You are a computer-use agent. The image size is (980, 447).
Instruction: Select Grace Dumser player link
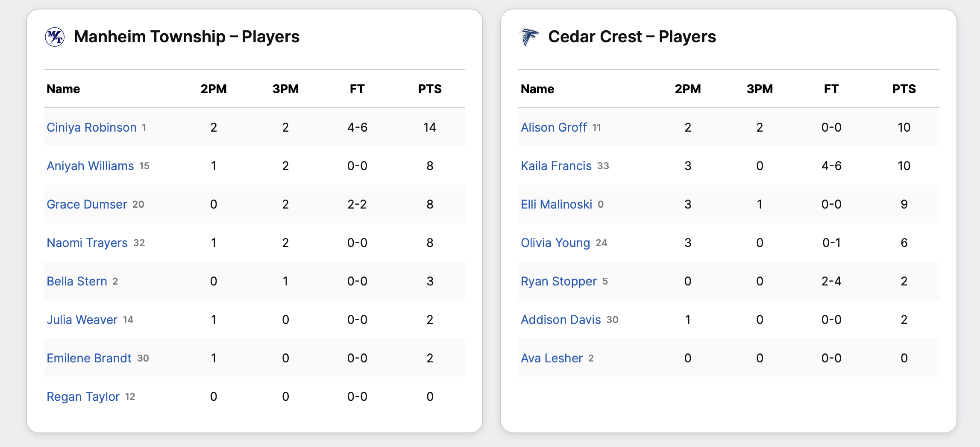click(87, 204)
